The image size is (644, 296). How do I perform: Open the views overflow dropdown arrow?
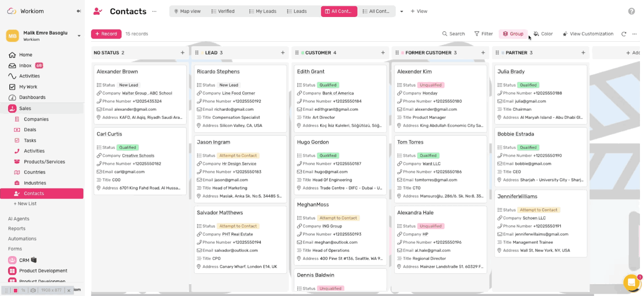tap(402, 11)
